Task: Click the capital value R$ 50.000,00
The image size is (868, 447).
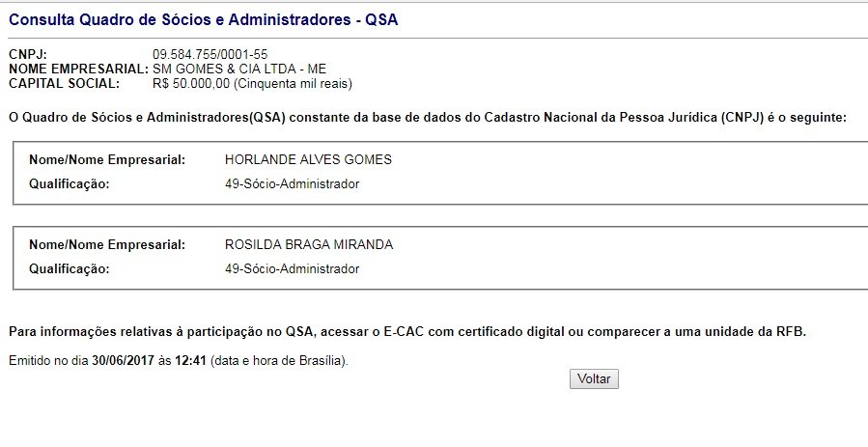Action: (x=191, y=84)
